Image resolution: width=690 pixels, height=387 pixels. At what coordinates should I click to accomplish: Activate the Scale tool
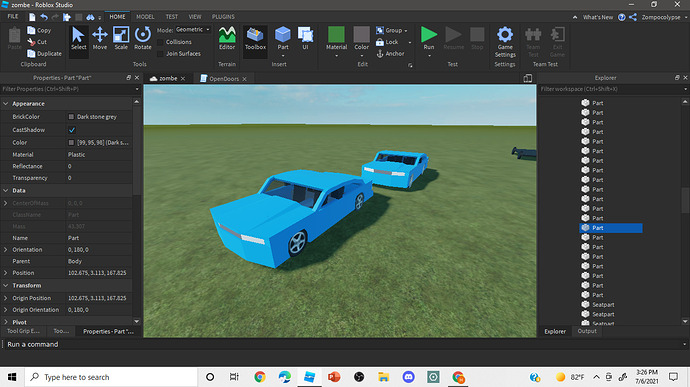pos(121,39)
